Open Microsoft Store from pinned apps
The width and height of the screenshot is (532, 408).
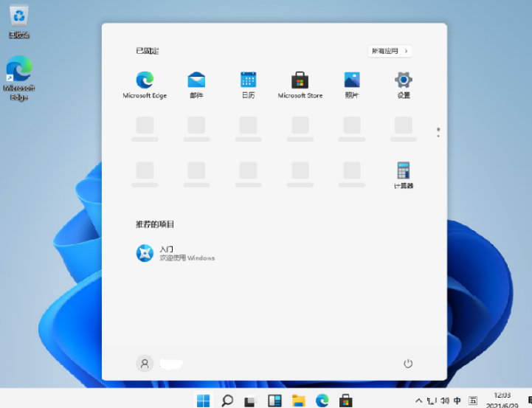(x=300, y=80)
